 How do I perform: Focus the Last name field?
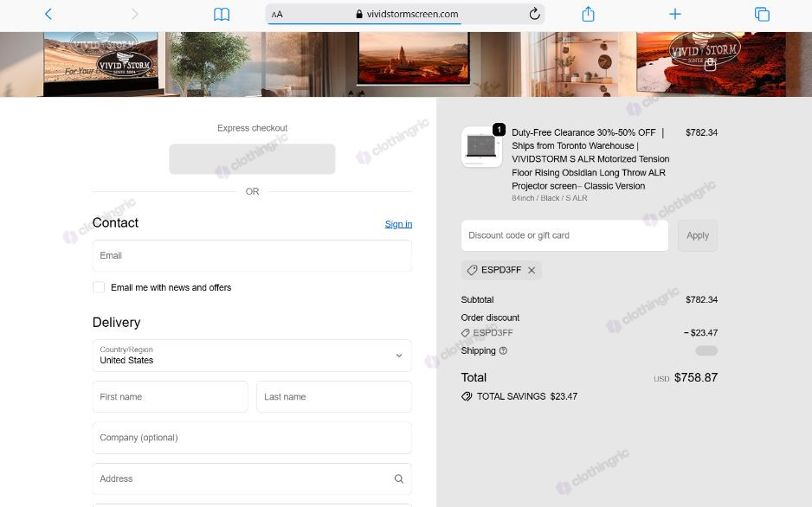pos(334,397)
